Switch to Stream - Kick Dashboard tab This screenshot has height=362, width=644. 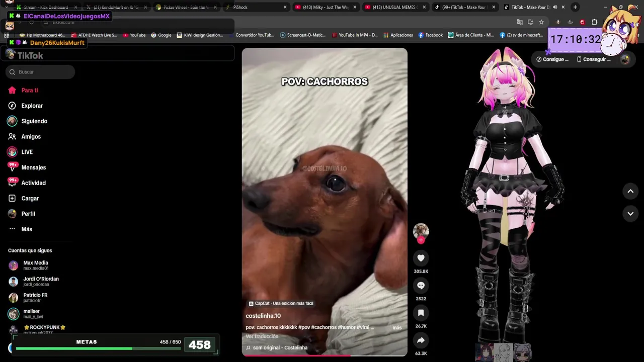pyautogui.click(x=45, y=7)
